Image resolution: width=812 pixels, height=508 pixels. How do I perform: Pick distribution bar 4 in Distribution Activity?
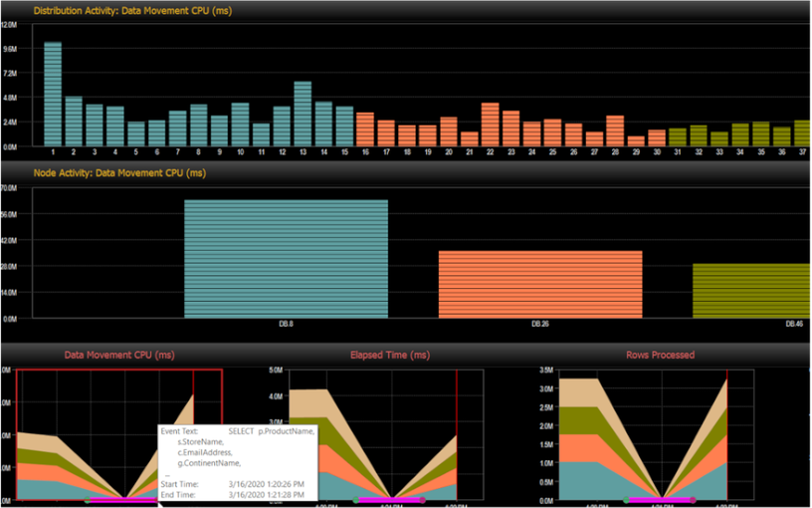pyautogui.click(x=115, y=127)
